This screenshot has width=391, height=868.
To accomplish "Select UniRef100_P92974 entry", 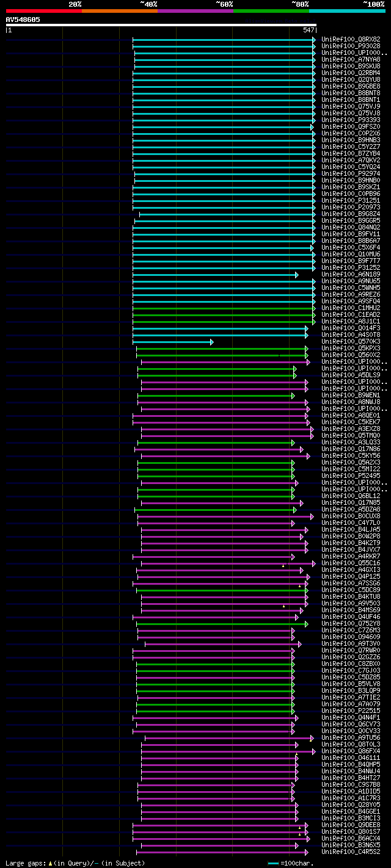I will [x=351, y=173].
